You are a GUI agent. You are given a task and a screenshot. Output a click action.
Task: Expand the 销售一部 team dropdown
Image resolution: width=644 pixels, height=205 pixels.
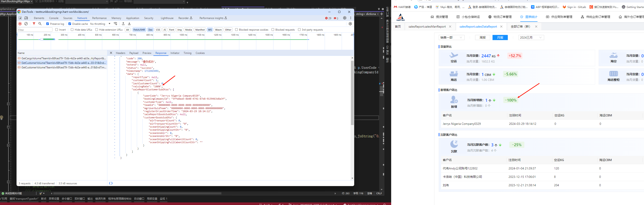pos(451,38)
